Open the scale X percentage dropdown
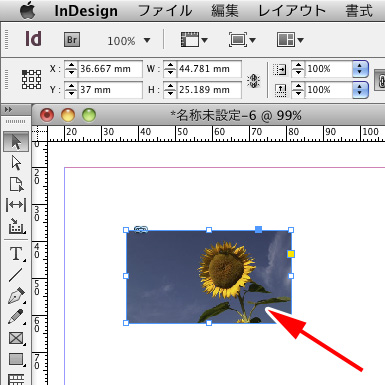 coord(360,69)
